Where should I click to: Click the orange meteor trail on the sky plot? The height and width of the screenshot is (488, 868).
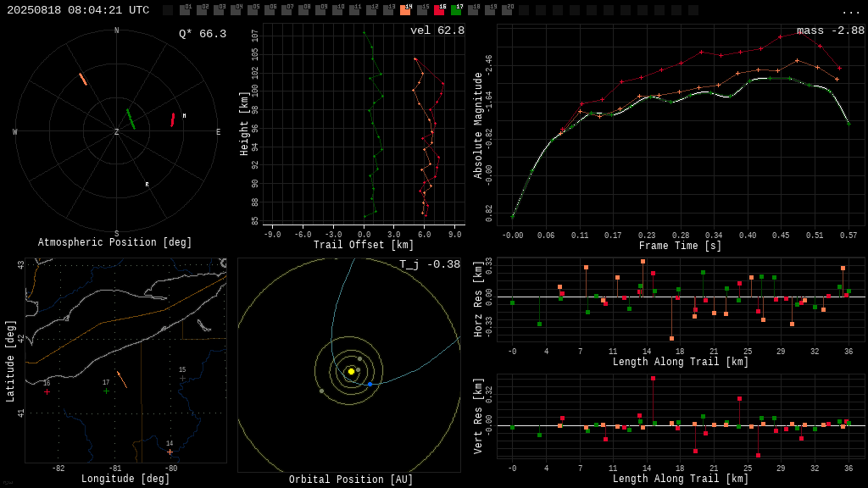83,79
